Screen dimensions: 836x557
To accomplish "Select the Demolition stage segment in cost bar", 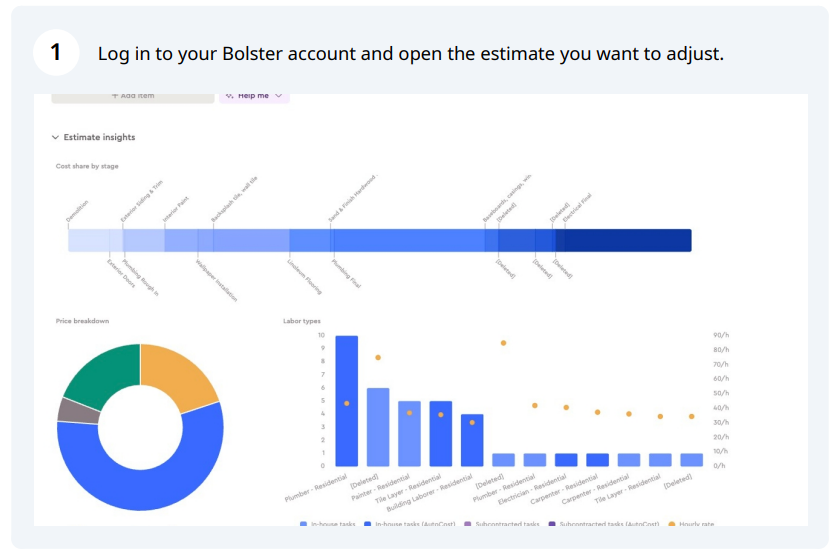I will tap(89, 240).
